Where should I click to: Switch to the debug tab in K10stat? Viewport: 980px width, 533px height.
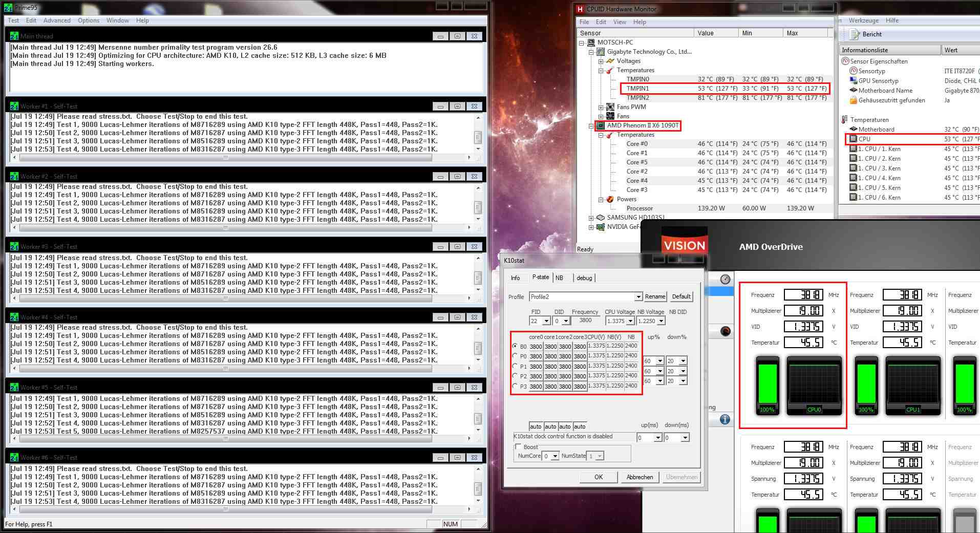584,278
